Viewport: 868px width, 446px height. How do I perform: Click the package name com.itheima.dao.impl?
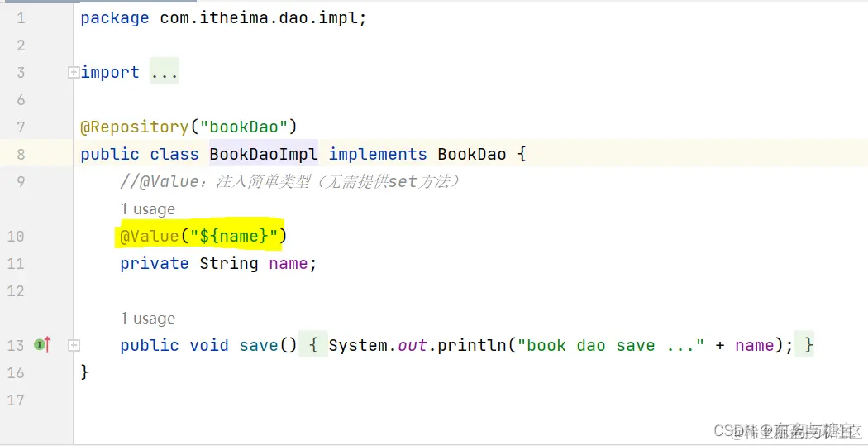click(x=259, y=17)
